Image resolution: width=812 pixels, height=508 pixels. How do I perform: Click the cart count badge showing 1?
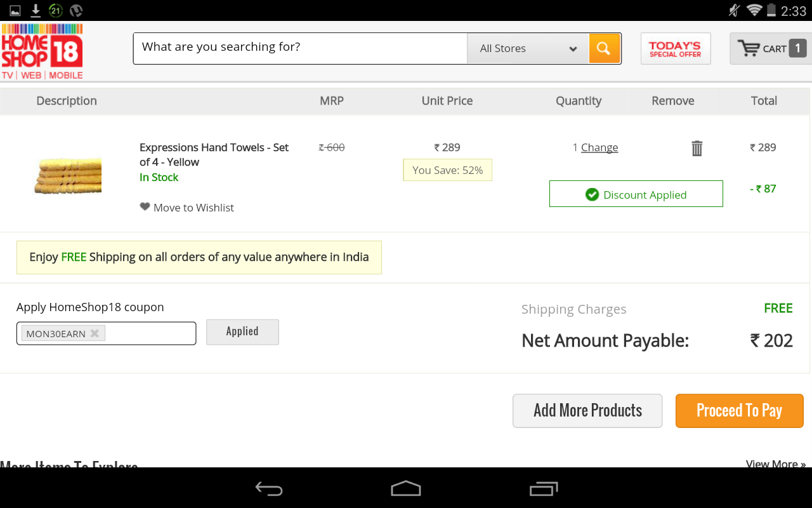tap(797, 48)
